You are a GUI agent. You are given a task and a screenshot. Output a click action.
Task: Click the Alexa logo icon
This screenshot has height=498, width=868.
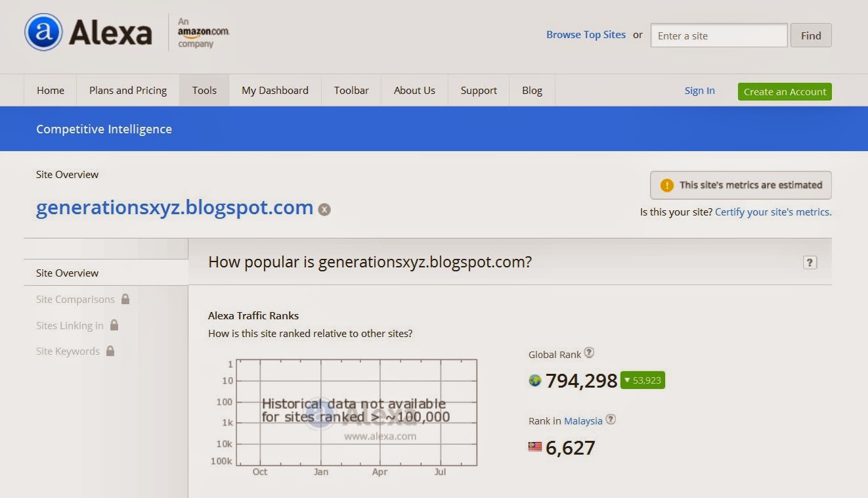click(43, 32)
